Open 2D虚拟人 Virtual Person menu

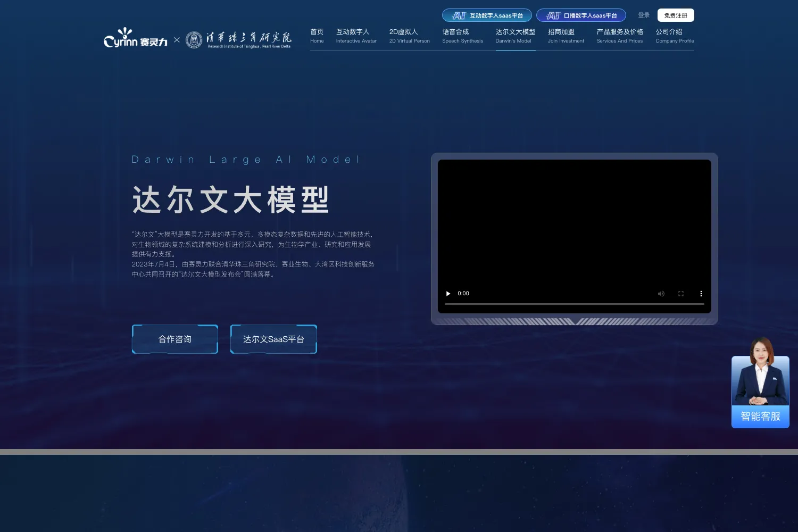pos(410,36)
